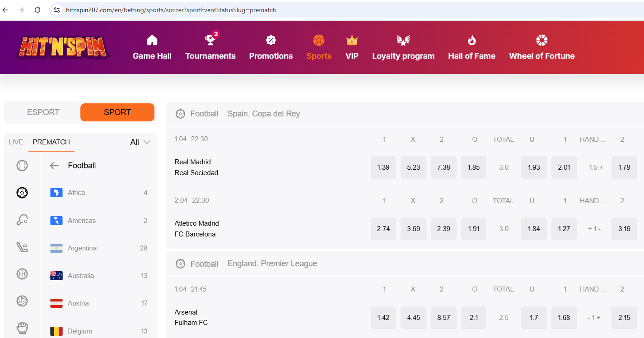Activate the SPORT toggle button
Viewport: 644px width, 338px height.
pos(117,112)
